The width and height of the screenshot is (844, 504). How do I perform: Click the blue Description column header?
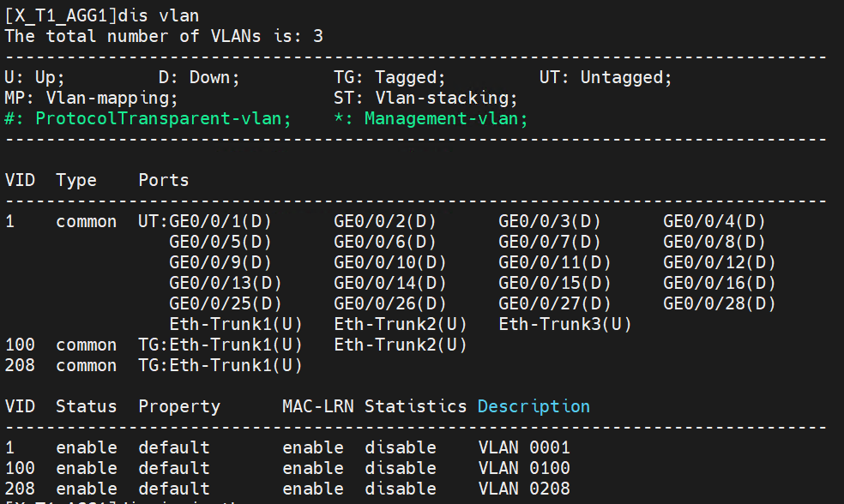click(x=534, y=406)
